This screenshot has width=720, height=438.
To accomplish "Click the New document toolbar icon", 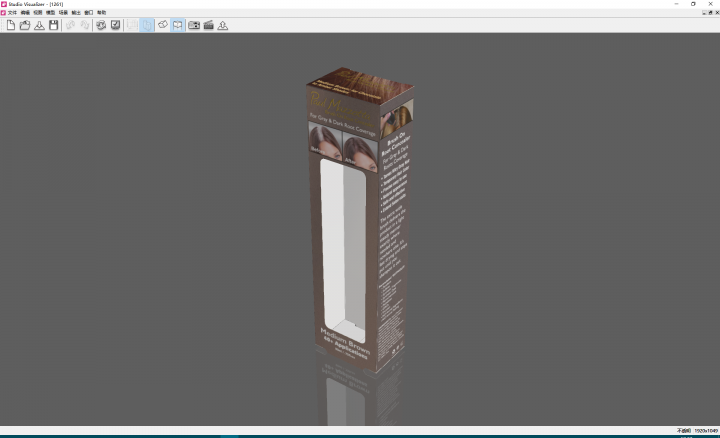I will click(x=11, y=25).
